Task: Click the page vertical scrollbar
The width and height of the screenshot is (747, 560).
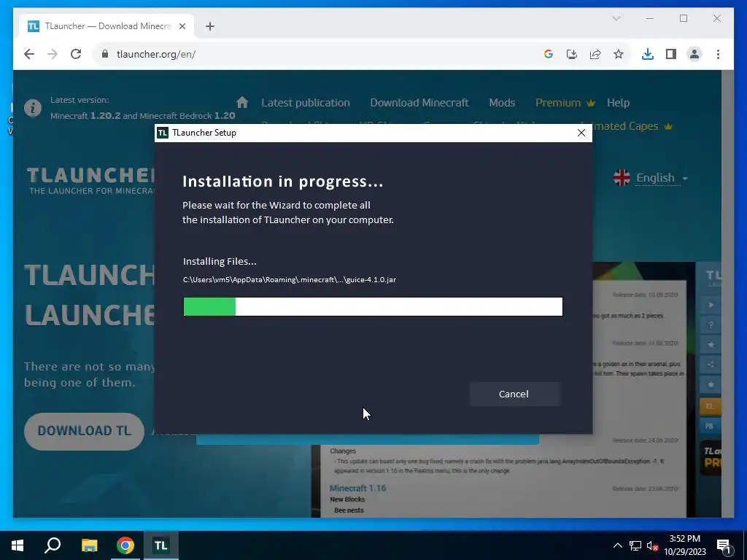Action: click(x=727, y=293)
